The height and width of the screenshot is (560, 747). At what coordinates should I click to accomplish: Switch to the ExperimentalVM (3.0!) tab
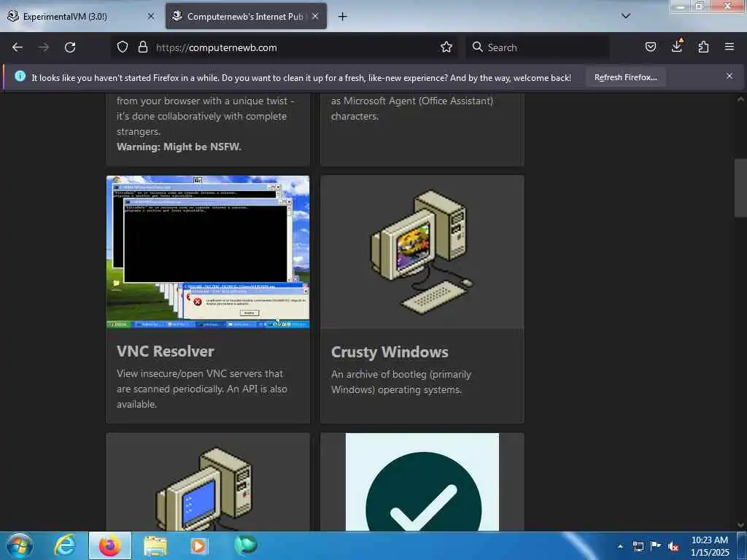point(82,16)
